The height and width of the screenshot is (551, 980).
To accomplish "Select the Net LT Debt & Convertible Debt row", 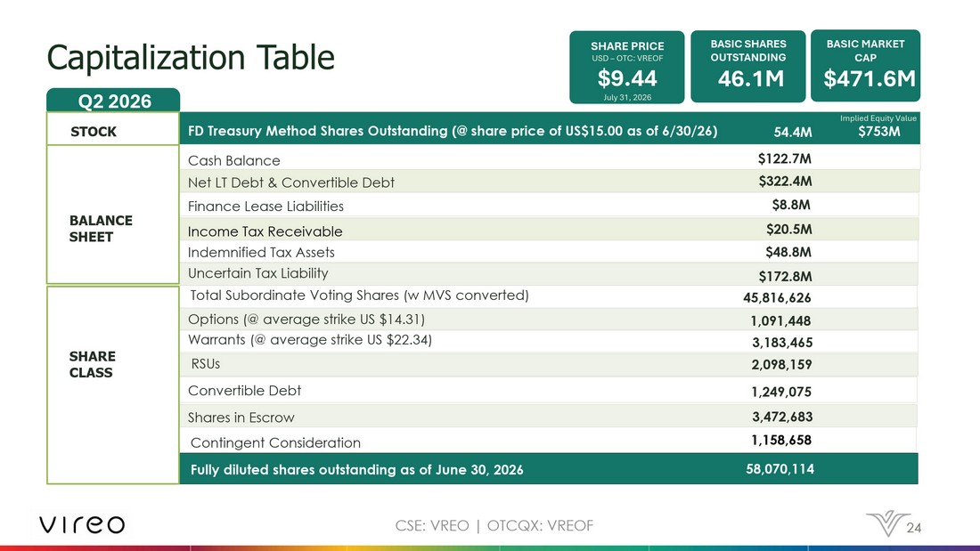I will [550, 182].
